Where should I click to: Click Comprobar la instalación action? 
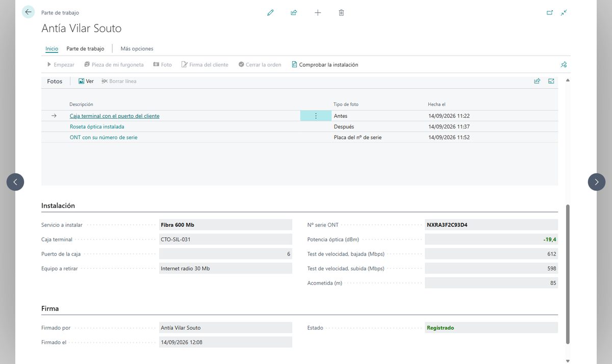pos(325,65)
